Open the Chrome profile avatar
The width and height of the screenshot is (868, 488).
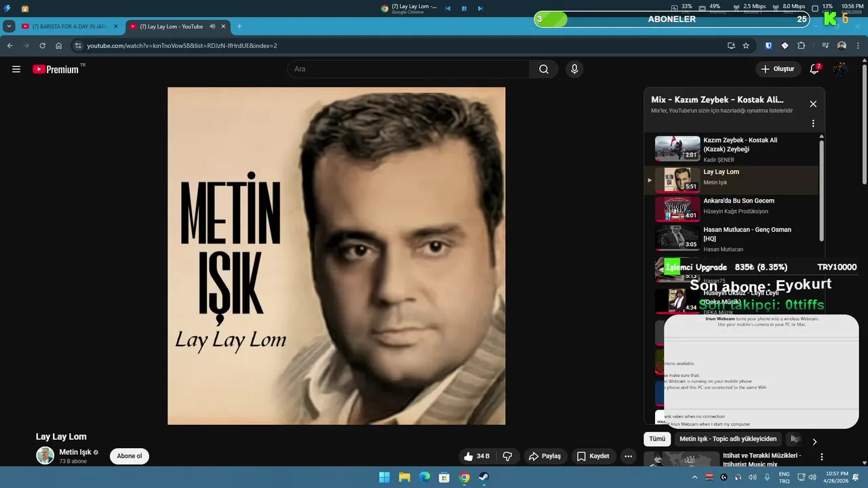[842, 45]
